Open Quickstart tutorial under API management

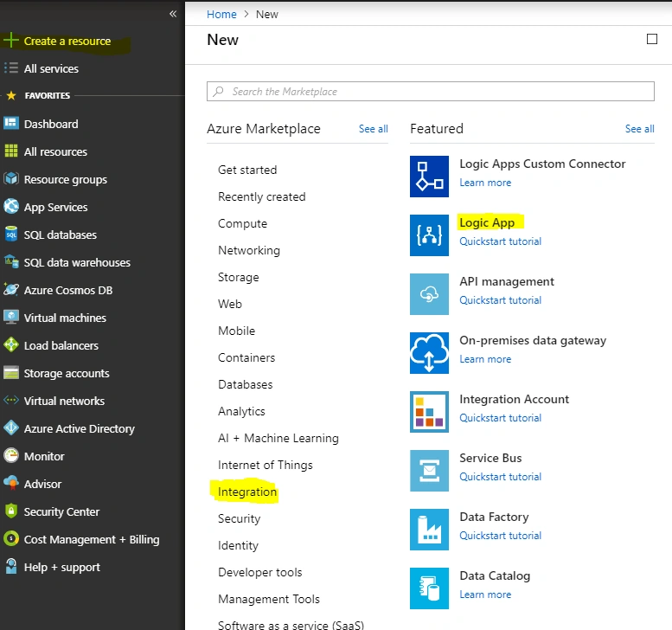[x=500, y=299]
